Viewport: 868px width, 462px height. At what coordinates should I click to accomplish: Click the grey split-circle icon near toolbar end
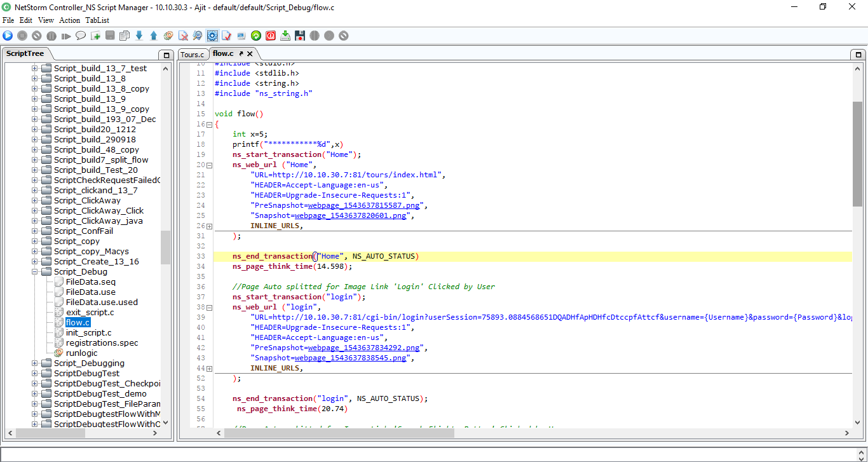(x=315, y=36)
